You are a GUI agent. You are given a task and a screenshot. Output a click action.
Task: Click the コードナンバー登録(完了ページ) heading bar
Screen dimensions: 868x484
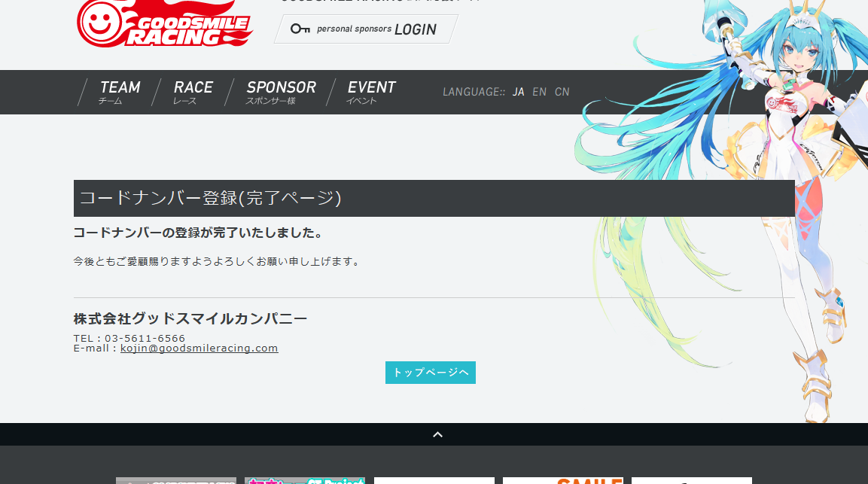[434, 198]
